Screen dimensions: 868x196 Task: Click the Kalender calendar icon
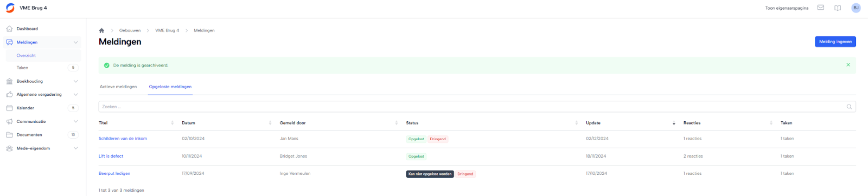pos(9,108)
